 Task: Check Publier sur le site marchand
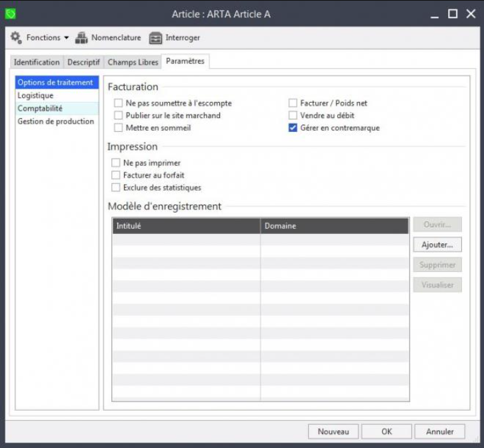[118, 115]
